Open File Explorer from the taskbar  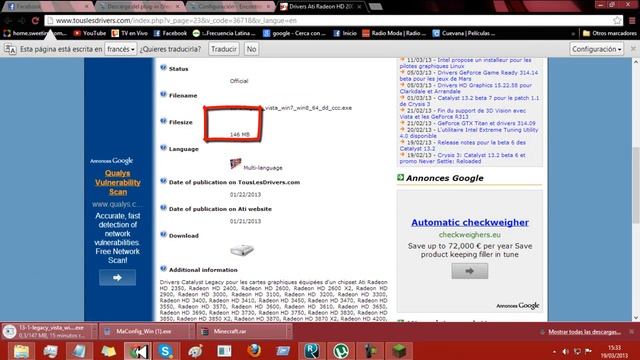click(21, 351)
